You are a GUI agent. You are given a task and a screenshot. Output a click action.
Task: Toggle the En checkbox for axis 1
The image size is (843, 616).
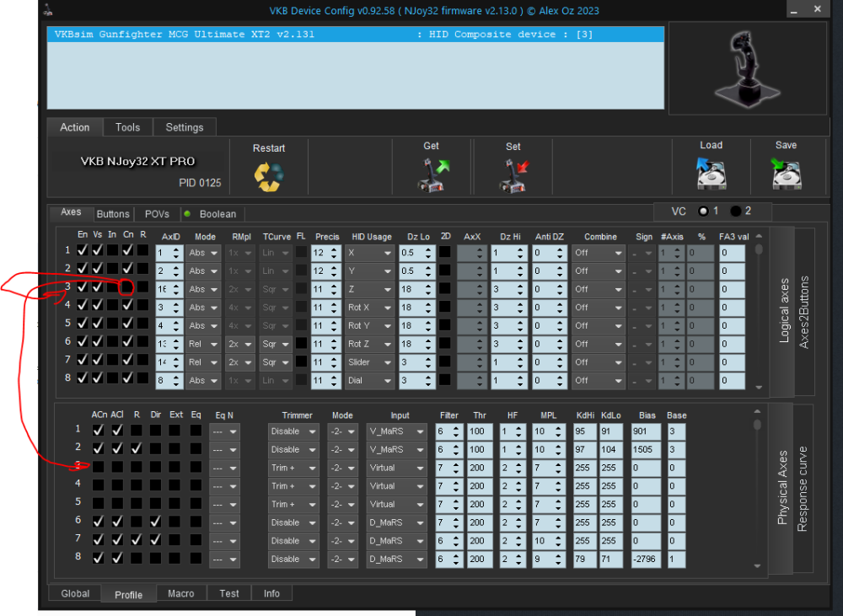pos(82,251)
